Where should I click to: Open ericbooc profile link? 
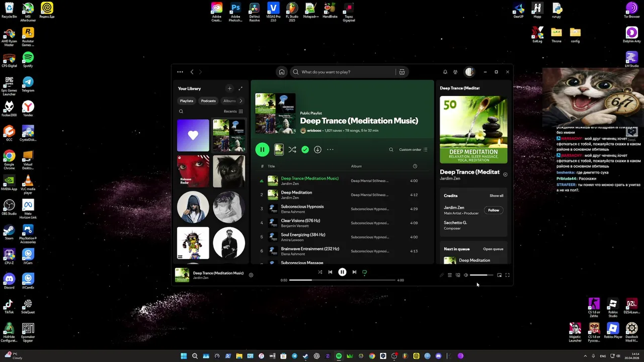click(x=314, y=130)
